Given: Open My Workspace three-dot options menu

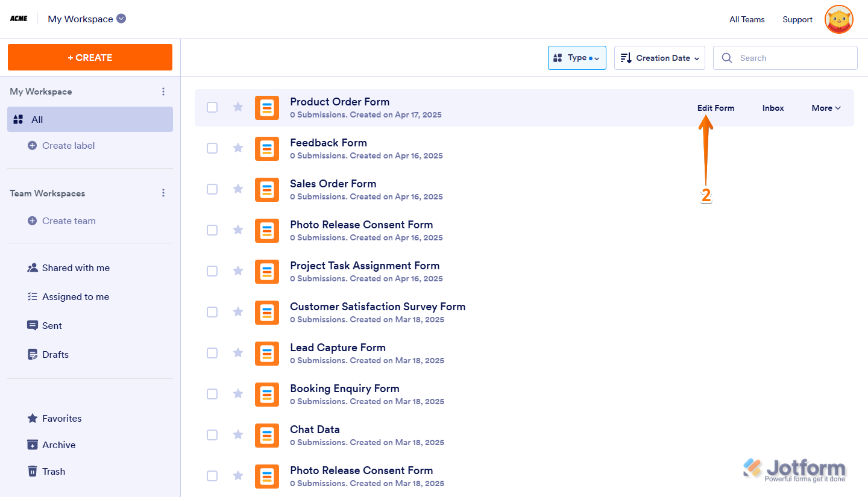Looking at the screenshot, I should [x=163, y=92].
